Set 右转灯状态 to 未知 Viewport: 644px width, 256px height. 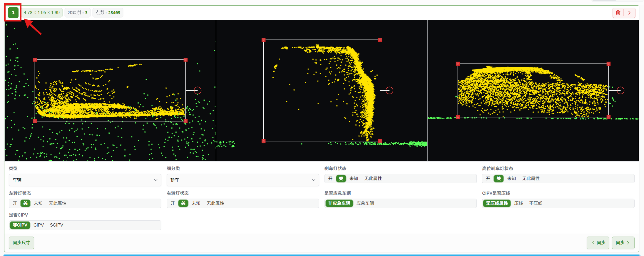tap(196, 203)
